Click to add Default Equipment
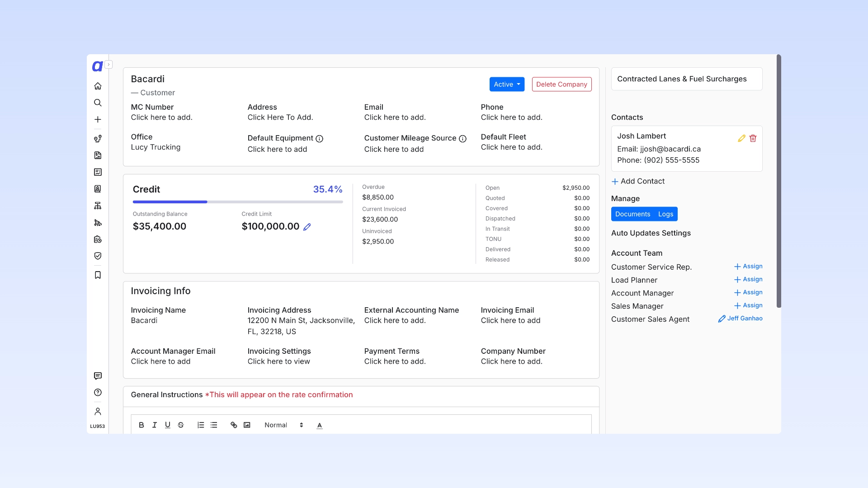The height and width of the screenshot is (488, 868). click(277, 150)
